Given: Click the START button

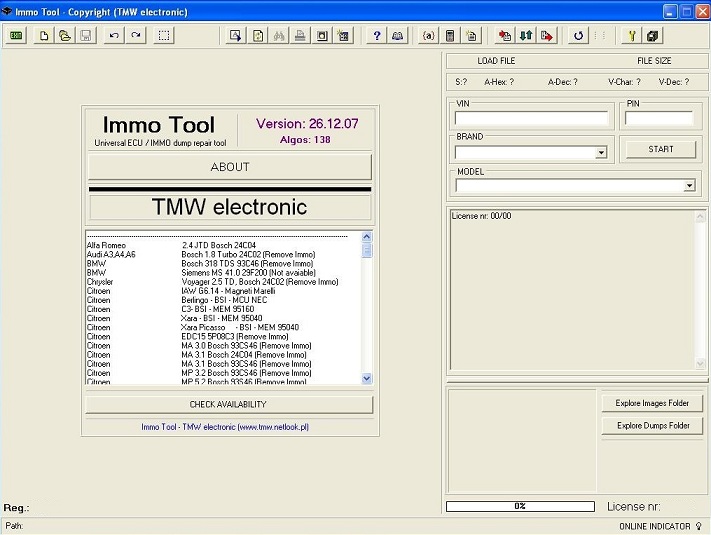Looking at the screenshot, I should [x=661, y=149].
